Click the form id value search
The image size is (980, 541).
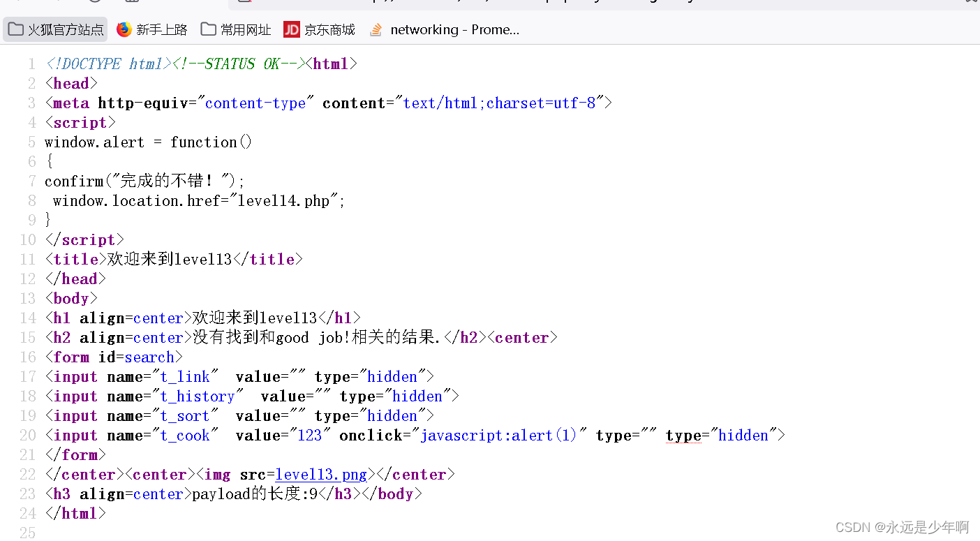point(150,357)
